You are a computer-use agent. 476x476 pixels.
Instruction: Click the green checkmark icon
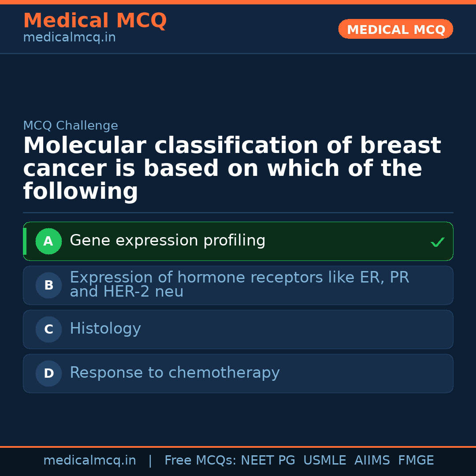pos(437,242)
